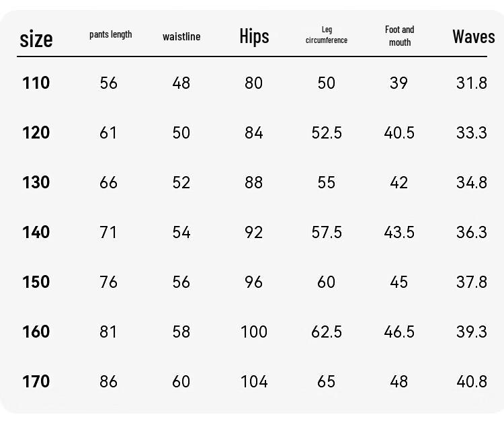This screenshot has width=504, height=423.
Task: Click leg circumference value 62.5
Action: [327, 332]
